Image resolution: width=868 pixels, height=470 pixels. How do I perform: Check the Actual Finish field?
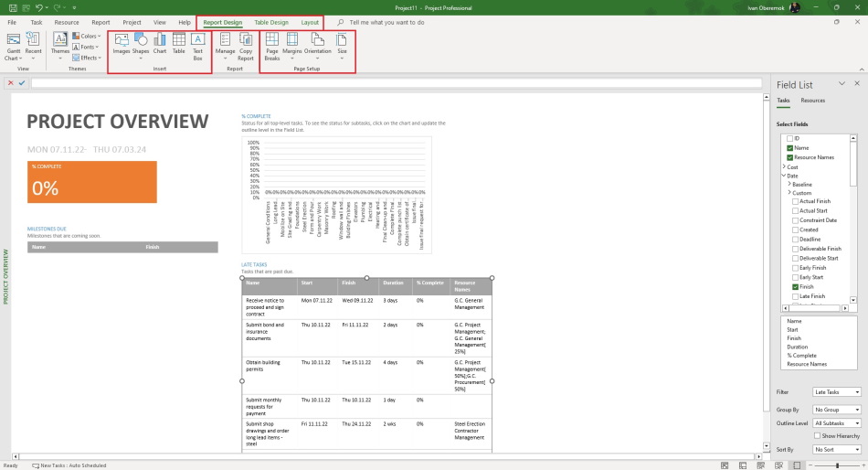click(796, 202)
